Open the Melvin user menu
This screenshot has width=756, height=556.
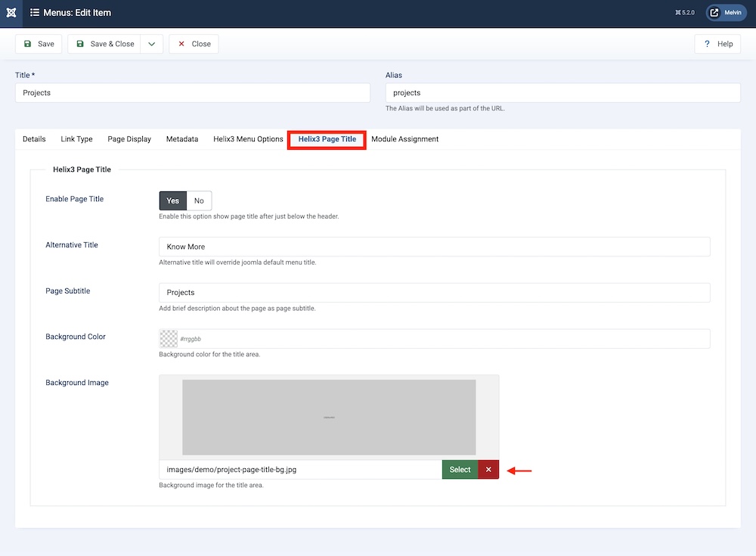[x=726, y=13]
